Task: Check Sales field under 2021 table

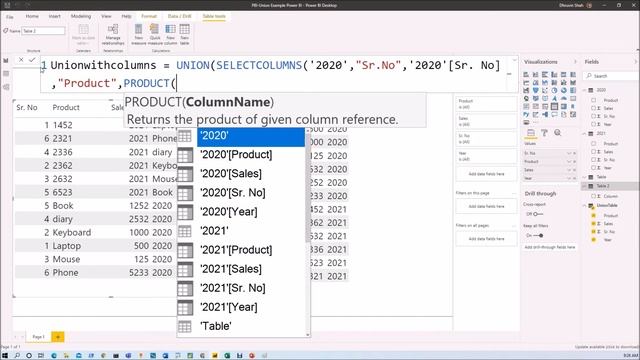Action: click(x=594, y=152)
